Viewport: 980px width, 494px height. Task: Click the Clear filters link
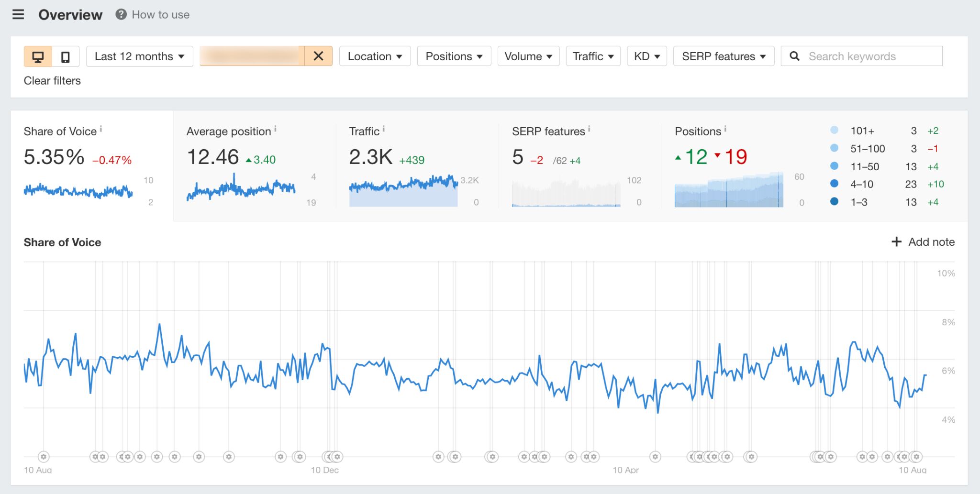pos(52,81)
